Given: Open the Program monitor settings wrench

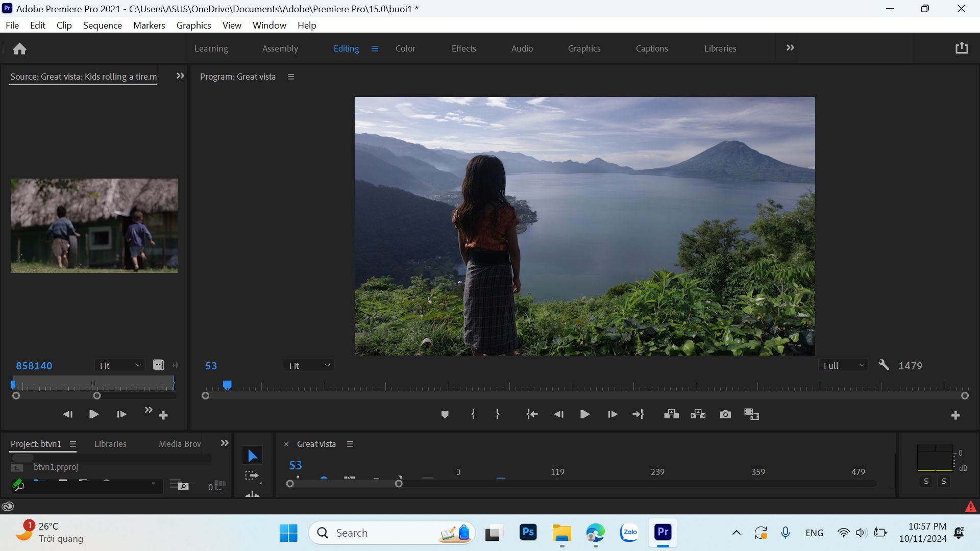Looking at the screenshot, I should tap(884, 365).
